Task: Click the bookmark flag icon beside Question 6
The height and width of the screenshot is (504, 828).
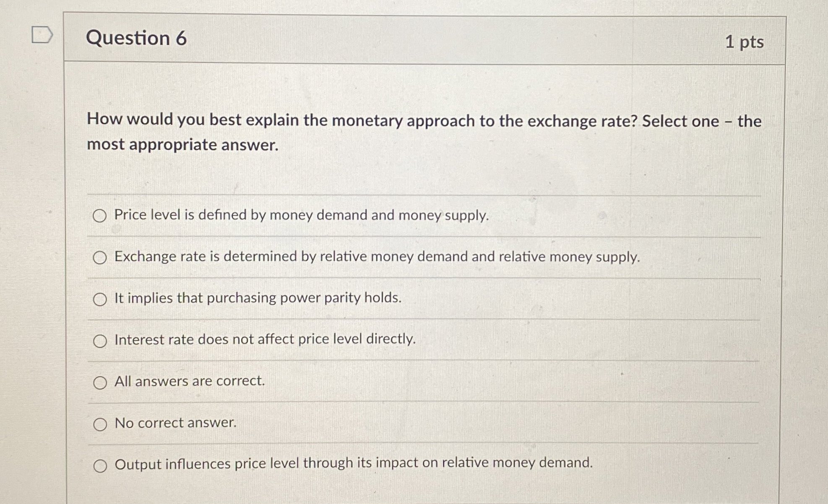Action: coord(42,35)
